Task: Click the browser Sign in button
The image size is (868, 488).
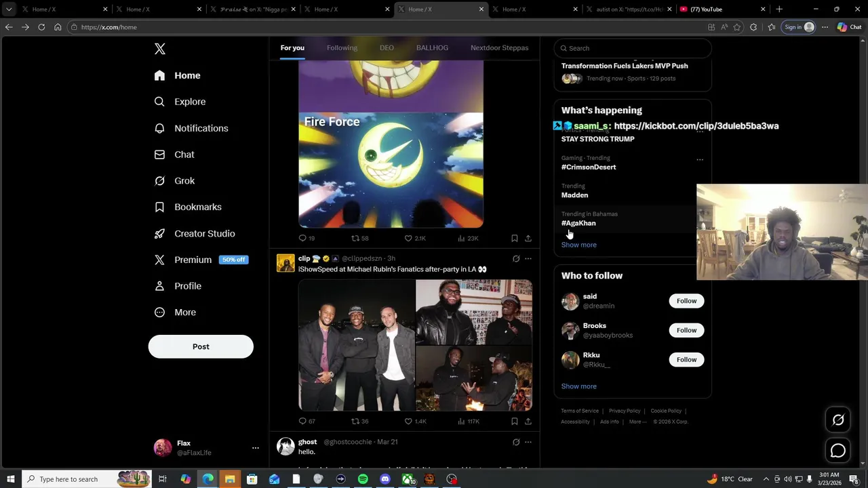Action: 799,27
